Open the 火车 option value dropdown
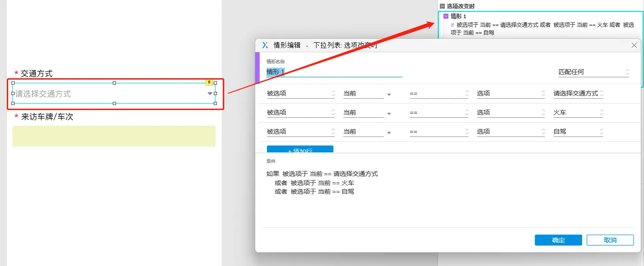644x266 pixels. tap(578, 113)
